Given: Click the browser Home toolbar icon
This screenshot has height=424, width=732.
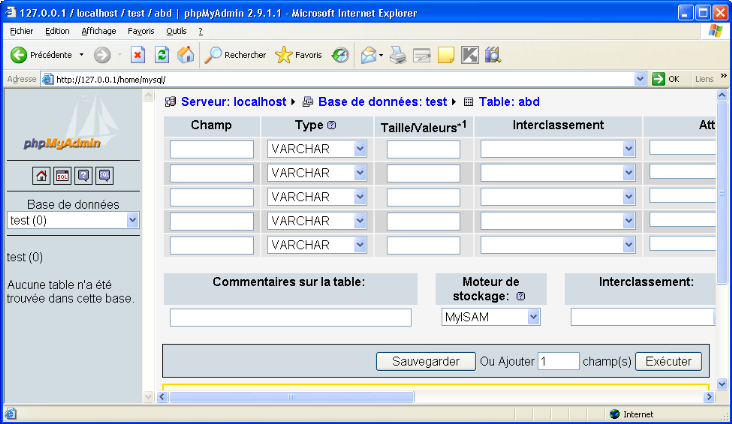Looking at the screenshot, I should coord(183,55).
